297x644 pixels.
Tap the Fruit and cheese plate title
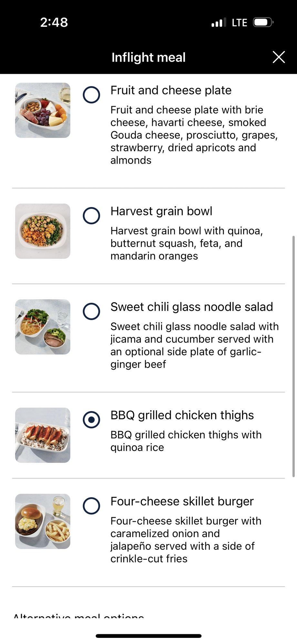pos(171,90)
